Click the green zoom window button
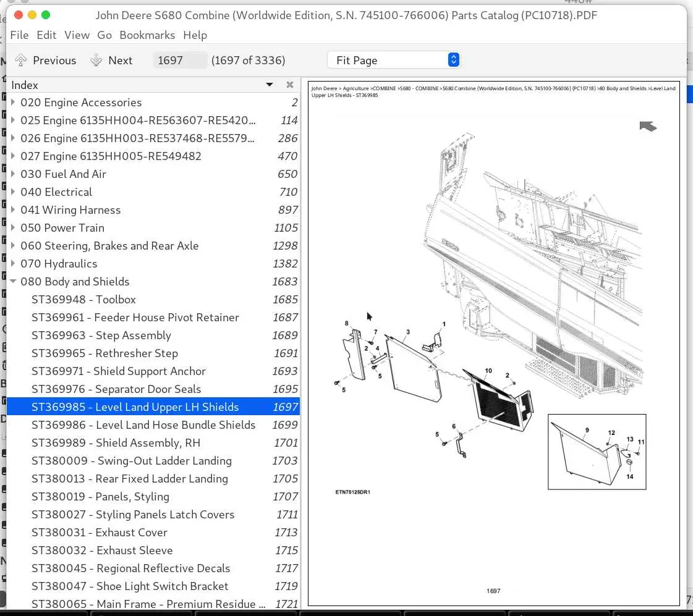The width and height of the screenshot is (693, 616). pyautogui.click(x=46, y=15)
